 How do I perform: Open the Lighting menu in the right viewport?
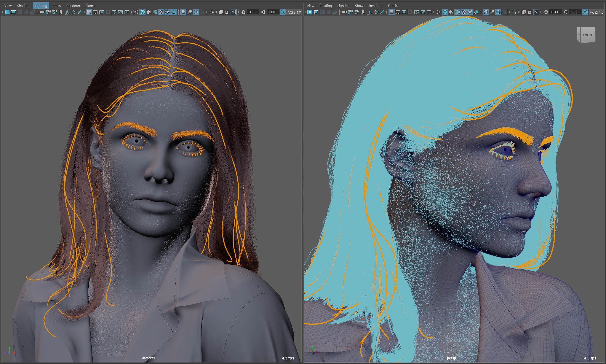coord(343,5)
